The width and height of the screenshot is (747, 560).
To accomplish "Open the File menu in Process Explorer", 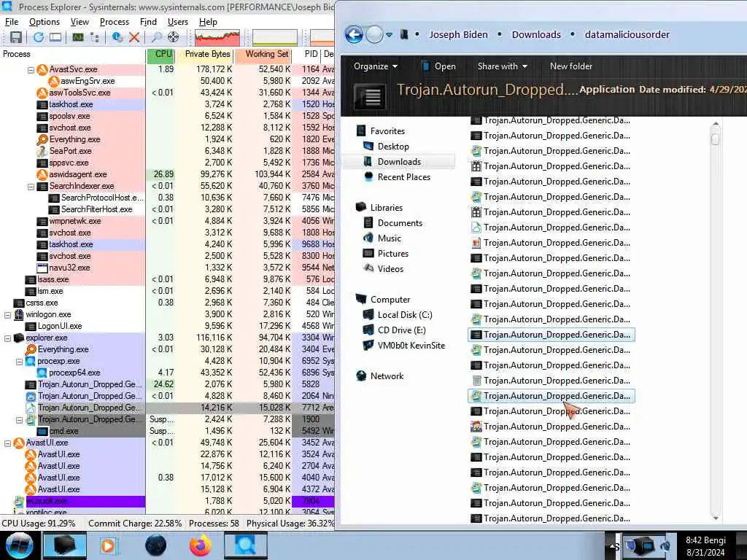I will click(12, 22).
